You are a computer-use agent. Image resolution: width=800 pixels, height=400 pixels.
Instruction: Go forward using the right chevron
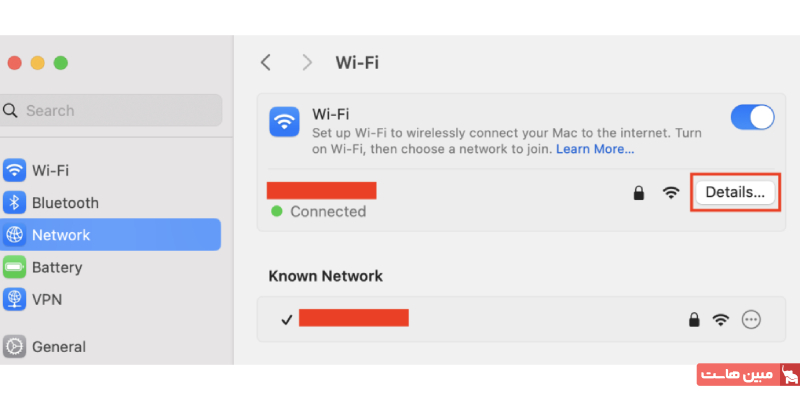pos(307,62)
